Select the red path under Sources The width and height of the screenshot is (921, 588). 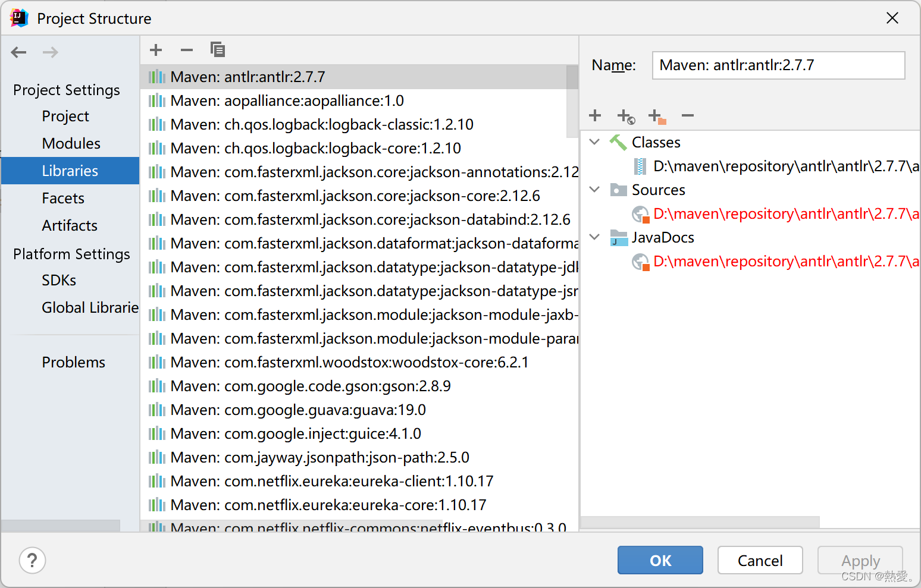(776, 213)
